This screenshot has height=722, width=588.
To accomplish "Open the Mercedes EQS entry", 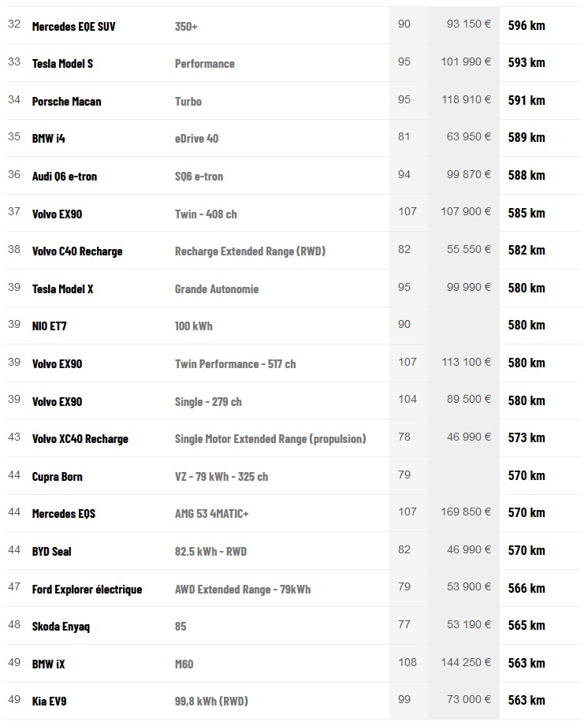I will click(x=63, y=514).
